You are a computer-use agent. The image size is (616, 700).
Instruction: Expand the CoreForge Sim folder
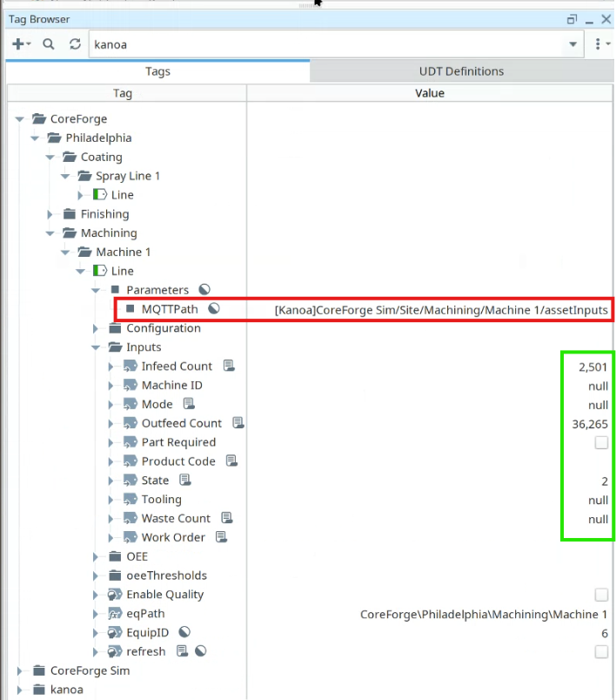[x=19, y=670]
